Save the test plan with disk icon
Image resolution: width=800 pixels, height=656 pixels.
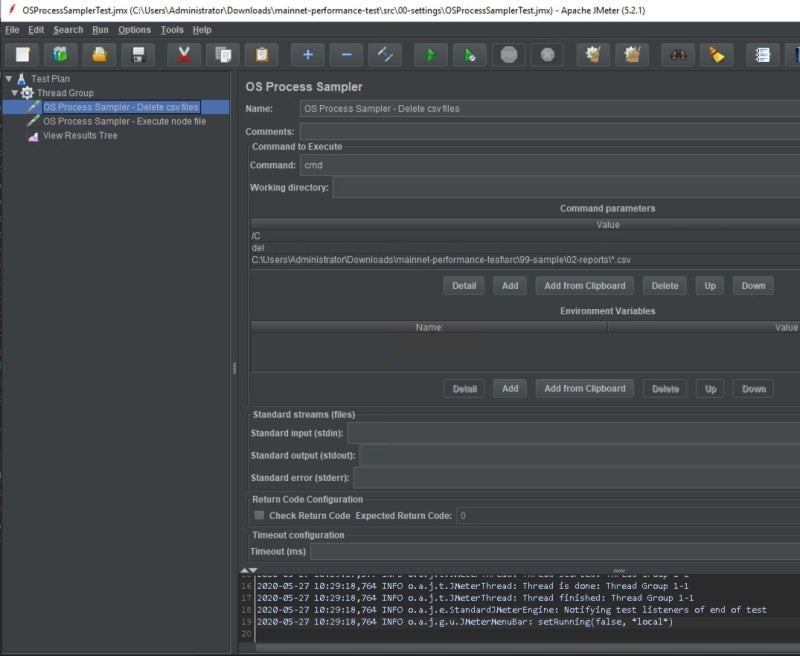click(138, 55)
